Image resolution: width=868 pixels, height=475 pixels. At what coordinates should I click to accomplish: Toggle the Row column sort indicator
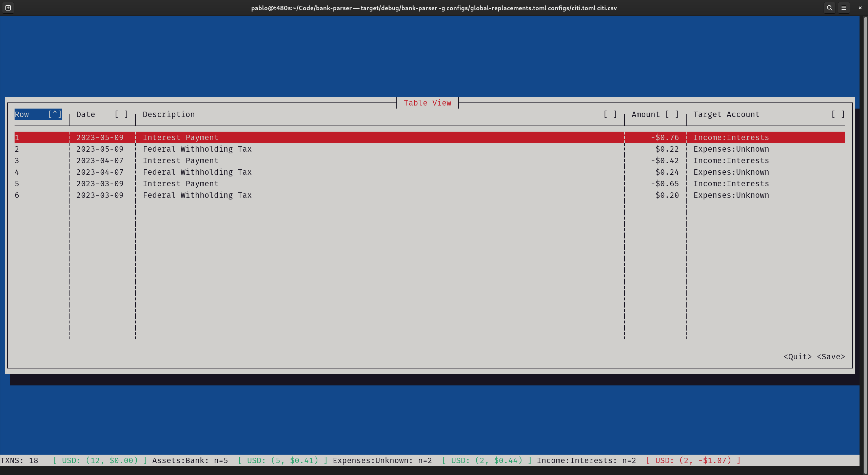pyautogui.click(x=55, y=114)
